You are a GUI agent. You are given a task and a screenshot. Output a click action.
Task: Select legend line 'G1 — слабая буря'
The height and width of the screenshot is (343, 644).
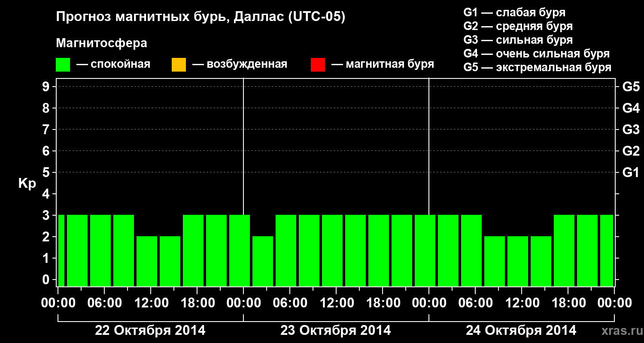pyautogui.click(x=514, y=12)
